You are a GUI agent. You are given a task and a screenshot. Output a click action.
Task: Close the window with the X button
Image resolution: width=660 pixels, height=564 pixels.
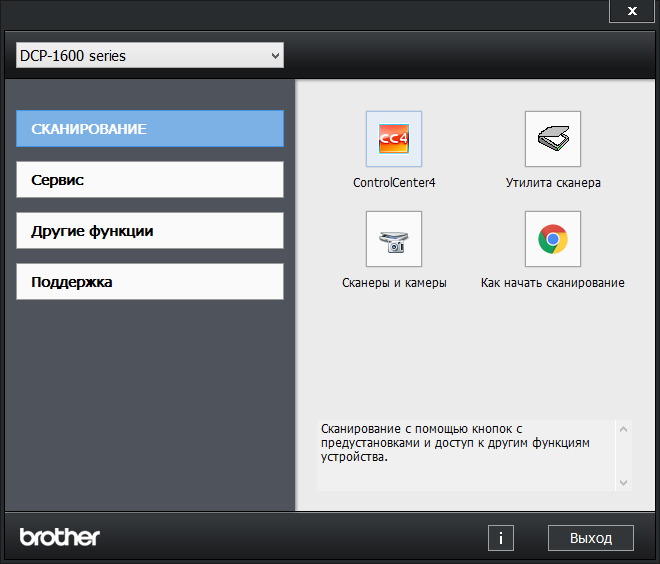(631, 11)
